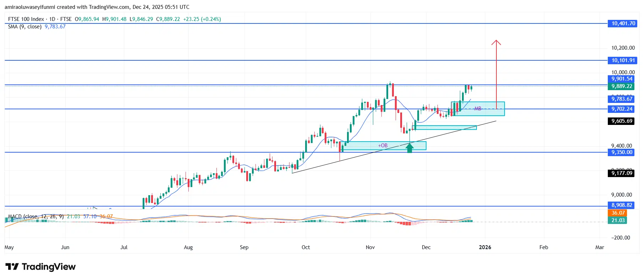This screenshot has height=280, width=644.
Task: Click the 10,101.91 price level label
Action: point(623,60)
